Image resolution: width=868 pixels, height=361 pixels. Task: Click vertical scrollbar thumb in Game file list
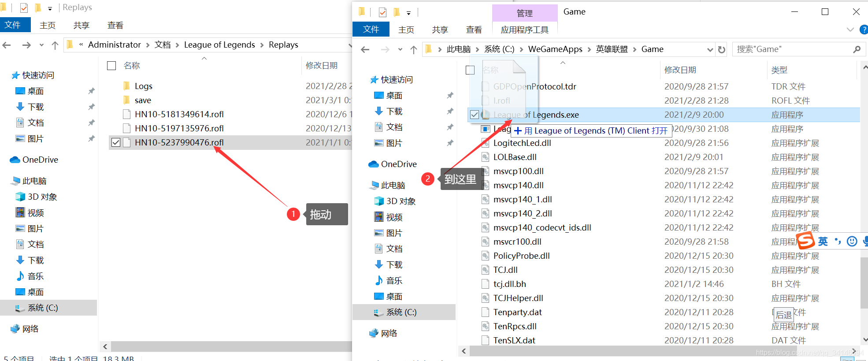pos(864,282)
